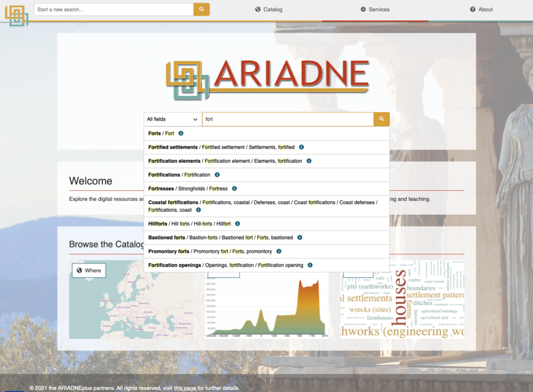Open the word cloud thumbnail
533x392 pixels.
pyautogui.click(x=402, y=300)
